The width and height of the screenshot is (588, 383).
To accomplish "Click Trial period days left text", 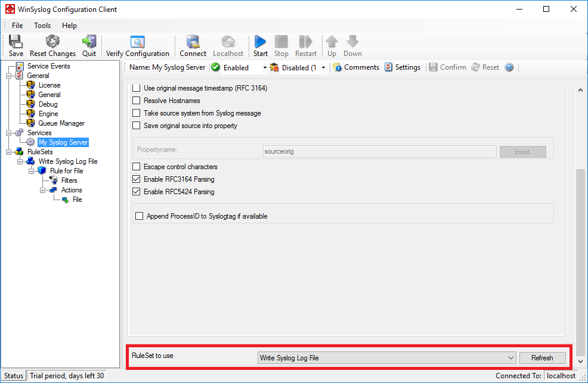I will [67, 375].
